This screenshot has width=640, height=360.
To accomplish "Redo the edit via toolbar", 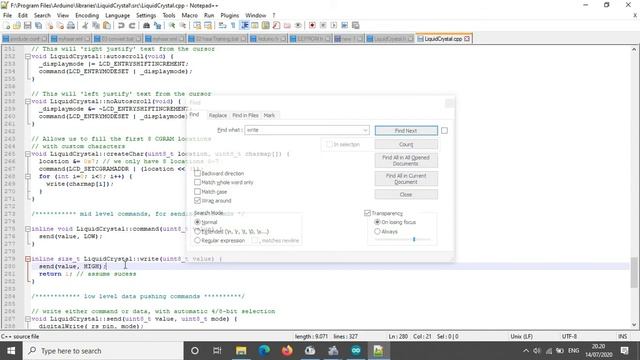I will pyautogui.click(x=132, y=26).
